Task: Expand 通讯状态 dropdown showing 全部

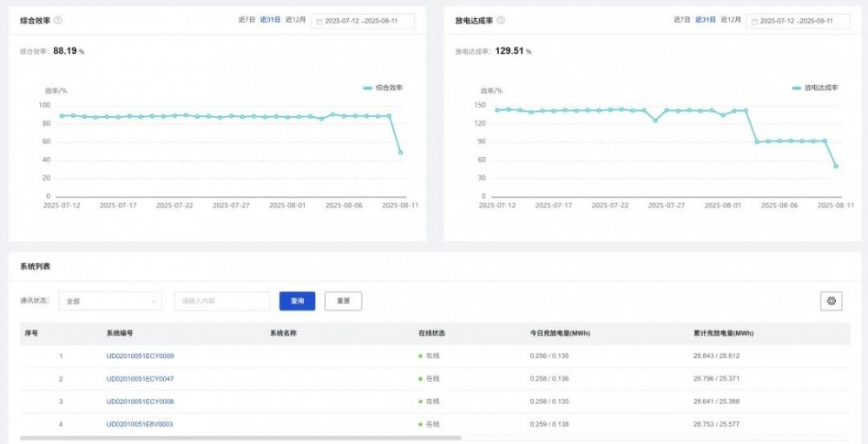Action: coord(110,301)
